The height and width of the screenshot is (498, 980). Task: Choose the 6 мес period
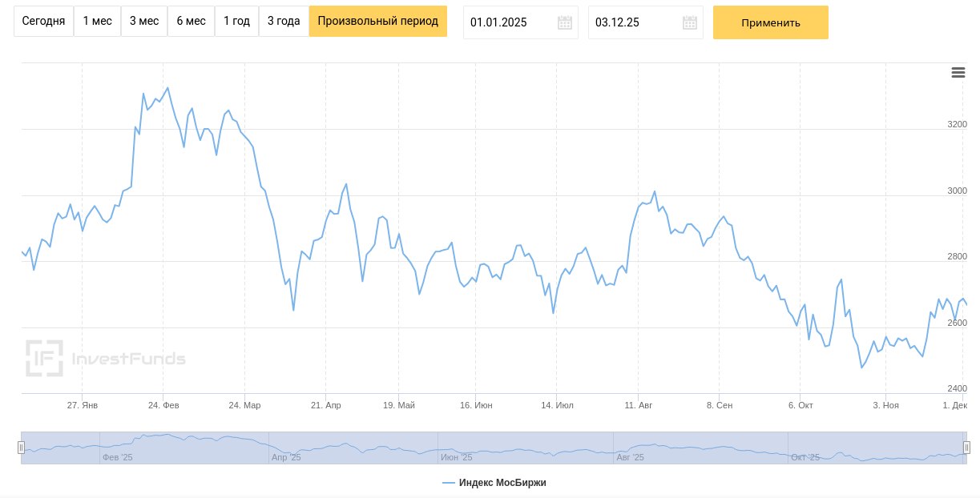click(191, 22)
